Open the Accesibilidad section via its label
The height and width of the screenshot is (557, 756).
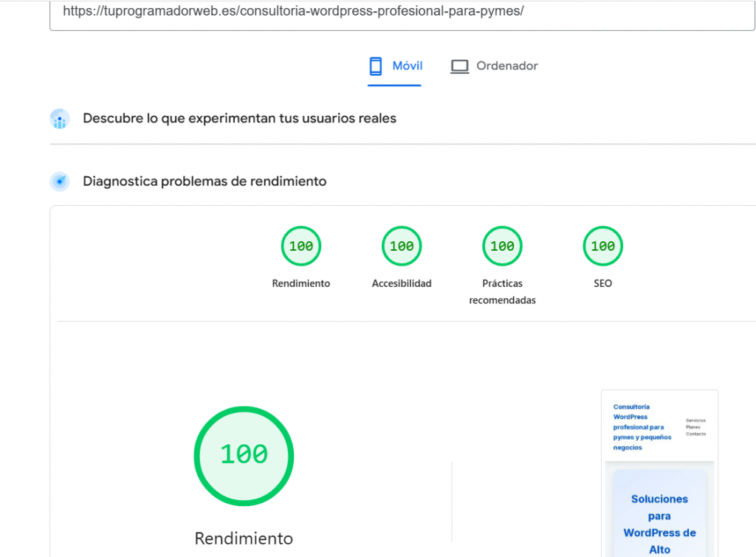pyautogui.click(x=402, y=283)
